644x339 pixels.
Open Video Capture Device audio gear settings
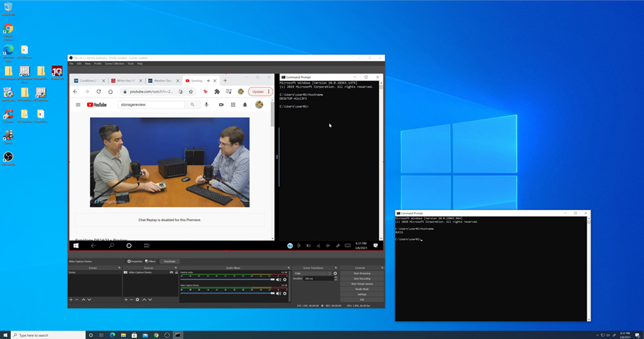tap(285, 293)
